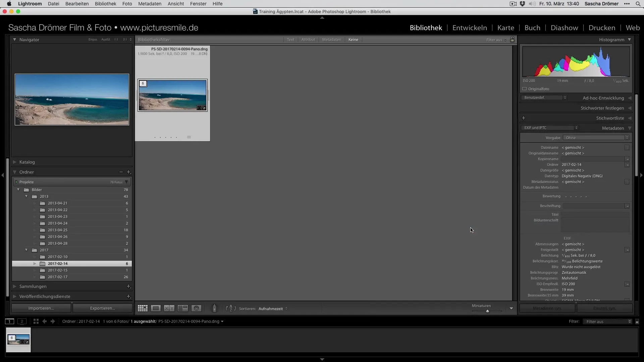Select Text filter option
Viewport: 644px width, 362px height.
(x=290, y=40)
